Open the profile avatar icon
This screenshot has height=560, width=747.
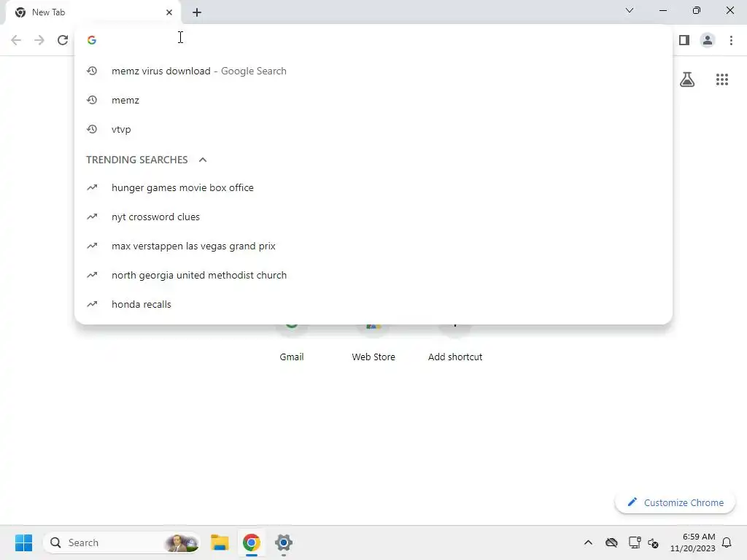pos(708,40)
